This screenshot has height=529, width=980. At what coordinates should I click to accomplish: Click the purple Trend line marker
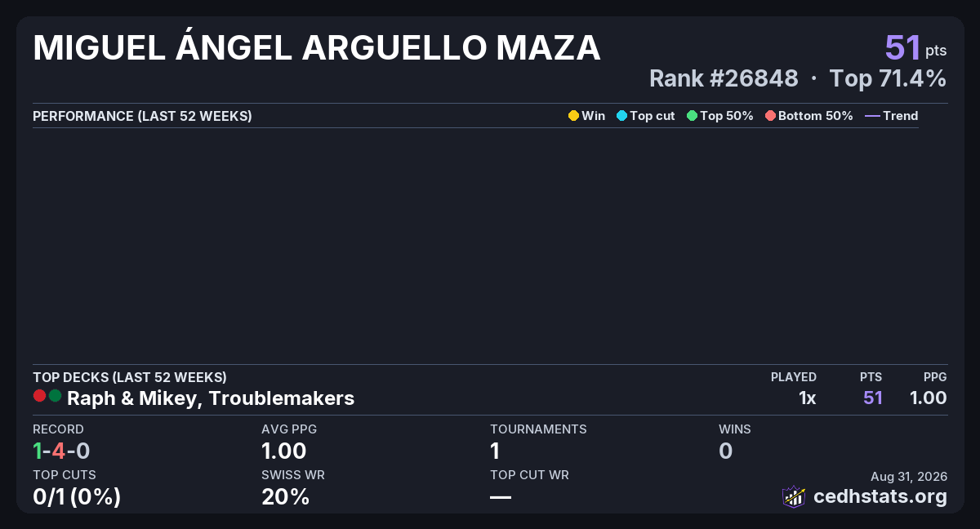coord(872,116)
